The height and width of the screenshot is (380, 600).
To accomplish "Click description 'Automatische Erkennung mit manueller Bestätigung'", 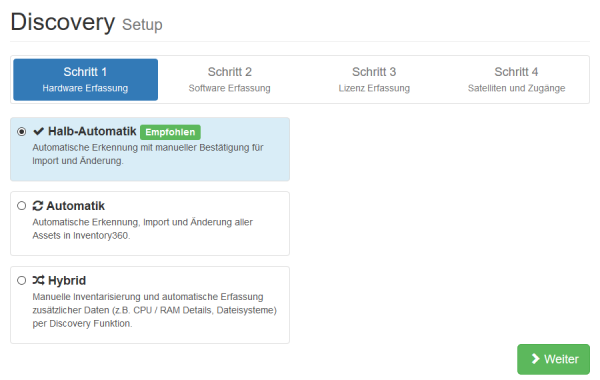I will tap(148, 154).
